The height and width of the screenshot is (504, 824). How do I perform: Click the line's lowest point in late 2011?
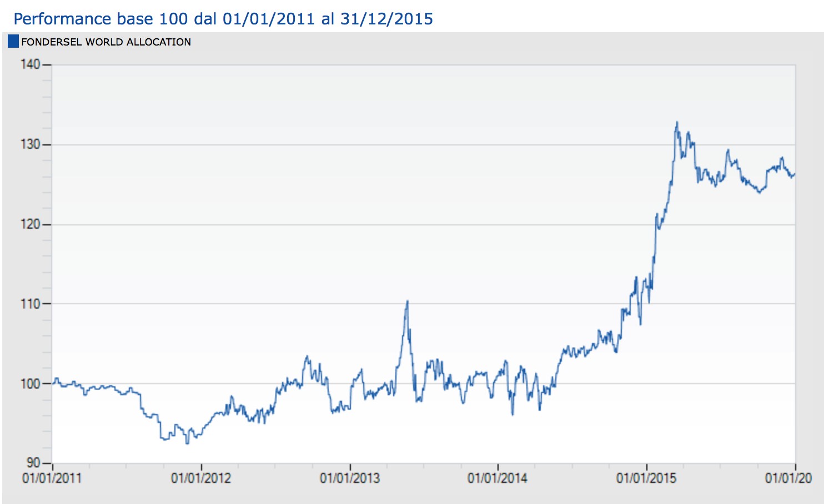187,443
